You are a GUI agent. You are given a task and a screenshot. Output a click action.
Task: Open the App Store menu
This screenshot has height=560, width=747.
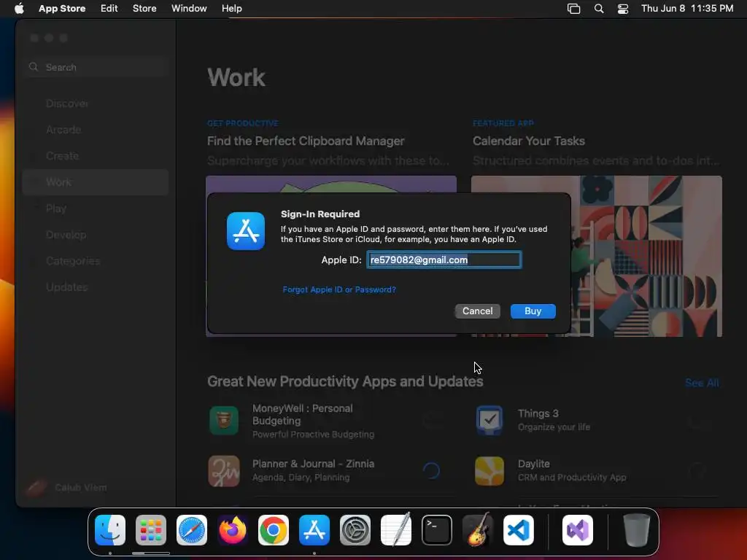pyautogui.click(x=62, y=8)
